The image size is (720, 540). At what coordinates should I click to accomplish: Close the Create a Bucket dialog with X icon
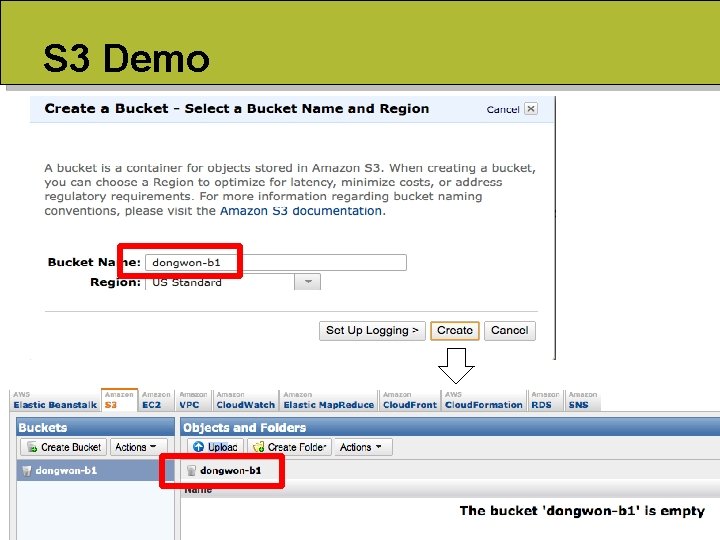[x=531, y=109]
